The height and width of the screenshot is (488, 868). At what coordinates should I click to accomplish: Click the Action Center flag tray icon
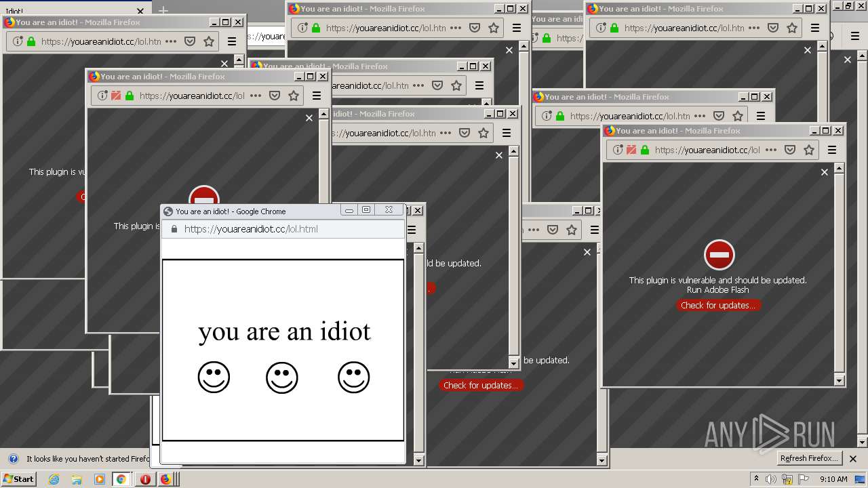point(804,479)
